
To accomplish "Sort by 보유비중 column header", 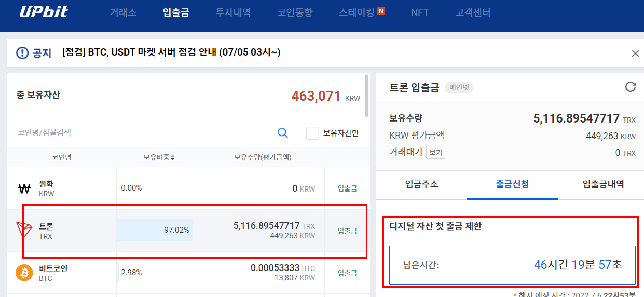I will [x=159, y=157].
